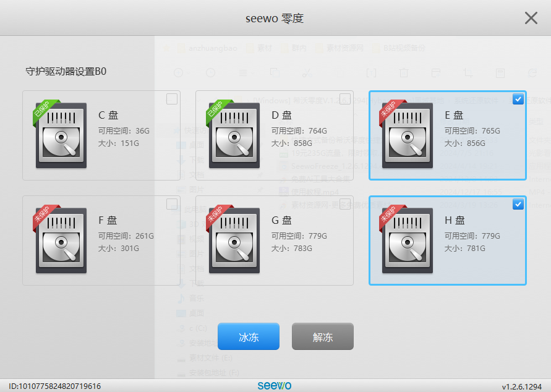Uncheck the selected H 盘 checkbox
This screenshot has width=551, height=392.
pos(518,203)
